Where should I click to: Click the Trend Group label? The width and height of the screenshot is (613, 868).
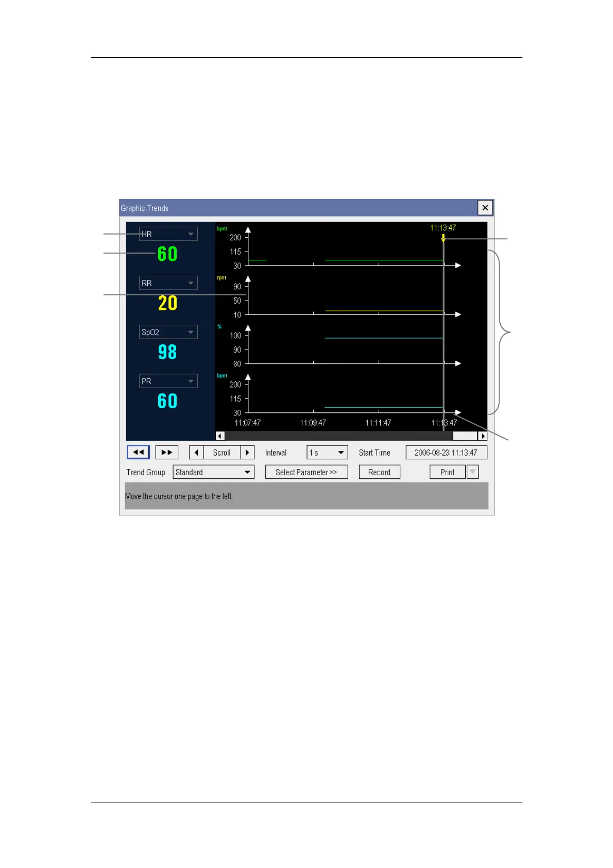(146, 472)
